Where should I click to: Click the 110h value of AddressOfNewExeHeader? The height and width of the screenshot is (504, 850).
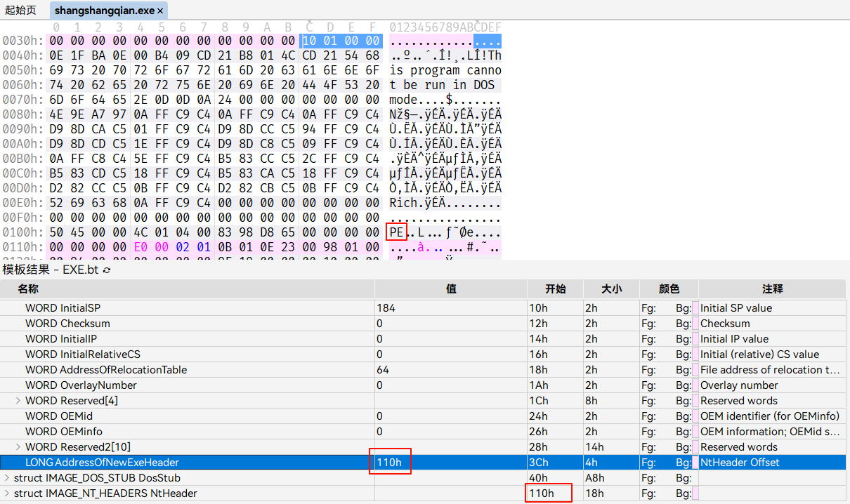[388, 463]
